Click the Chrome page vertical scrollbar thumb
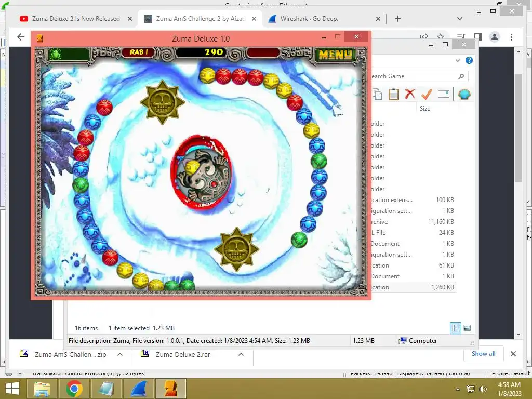Viewport: 532px width, 399px height. (518, 127)
